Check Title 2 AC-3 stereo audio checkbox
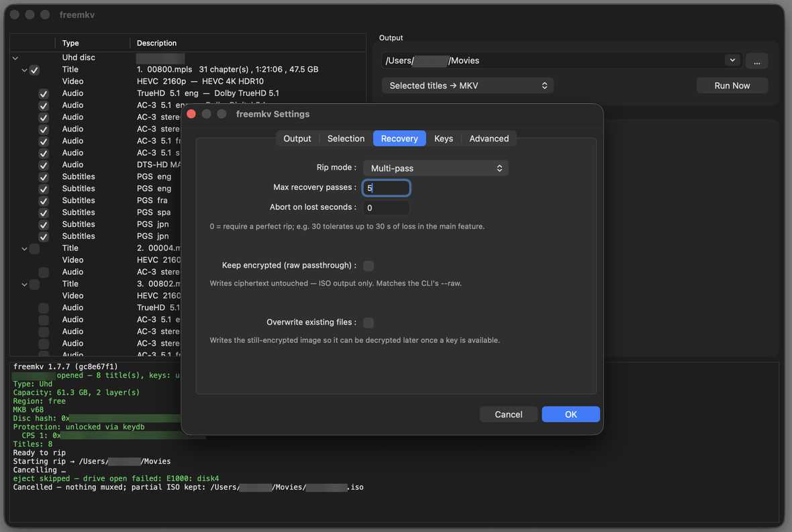Screen dimensions: 792x532 (44, 272)
